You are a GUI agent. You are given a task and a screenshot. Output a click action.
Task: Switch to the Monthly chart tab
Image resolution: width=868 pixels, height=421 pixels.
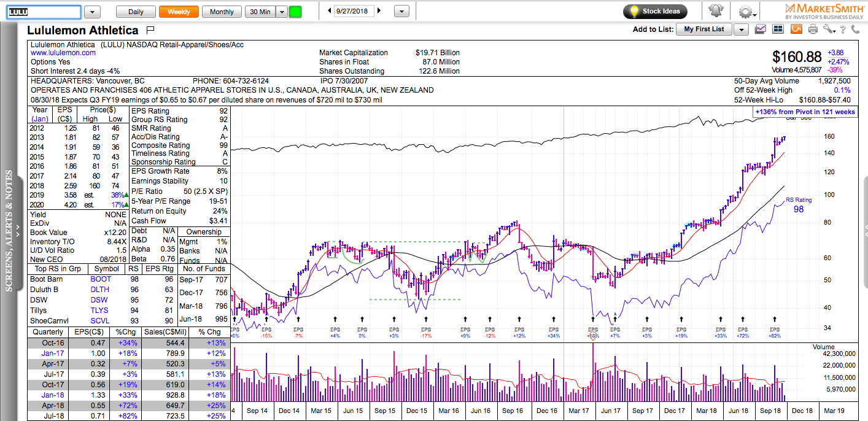(222, 12)
